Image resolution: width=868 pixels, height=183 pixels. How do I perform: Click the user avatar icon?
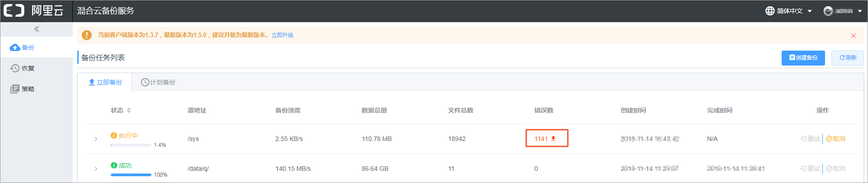pos(828,11)
